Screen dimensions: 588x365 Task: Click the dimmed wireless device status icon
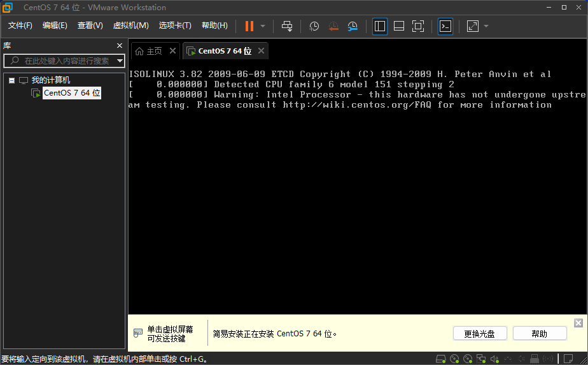[548, 359]
